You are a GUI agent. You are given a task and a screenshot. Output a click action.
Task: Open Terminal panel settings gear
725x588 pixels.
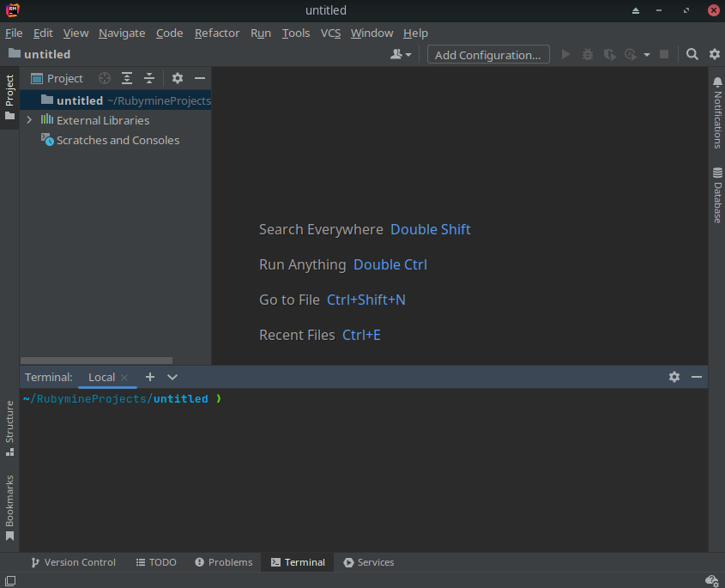(x=674, y=377)
